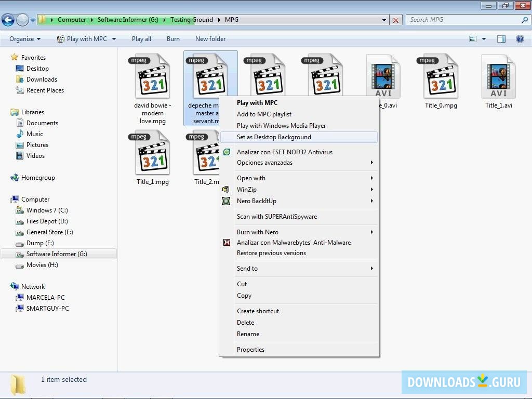The height and width of the screenshot is (399, 532).
Task: Open Recent Places in Favorites
Action: (45, 90)
